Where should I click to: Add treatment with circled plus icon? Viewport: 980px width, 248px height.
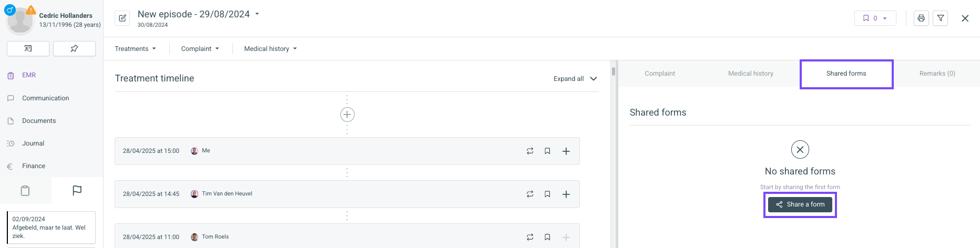pos(347,115)
